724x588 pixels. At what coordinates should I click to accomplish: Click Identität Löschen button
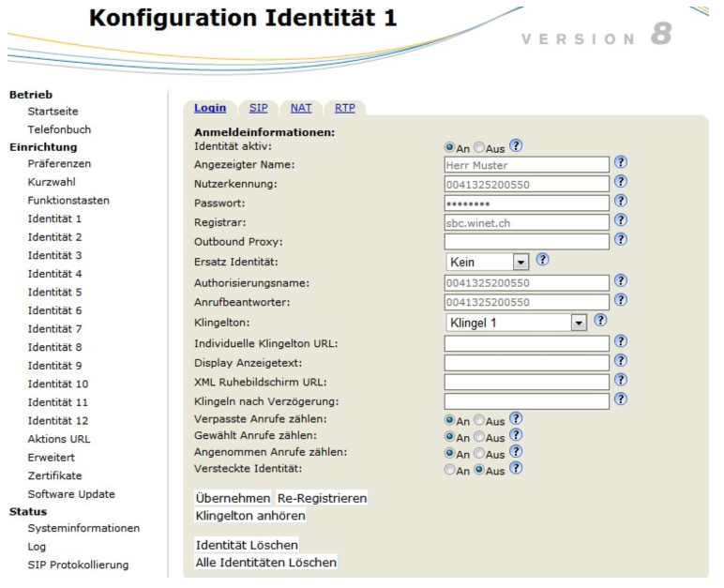tap(247, 545)
